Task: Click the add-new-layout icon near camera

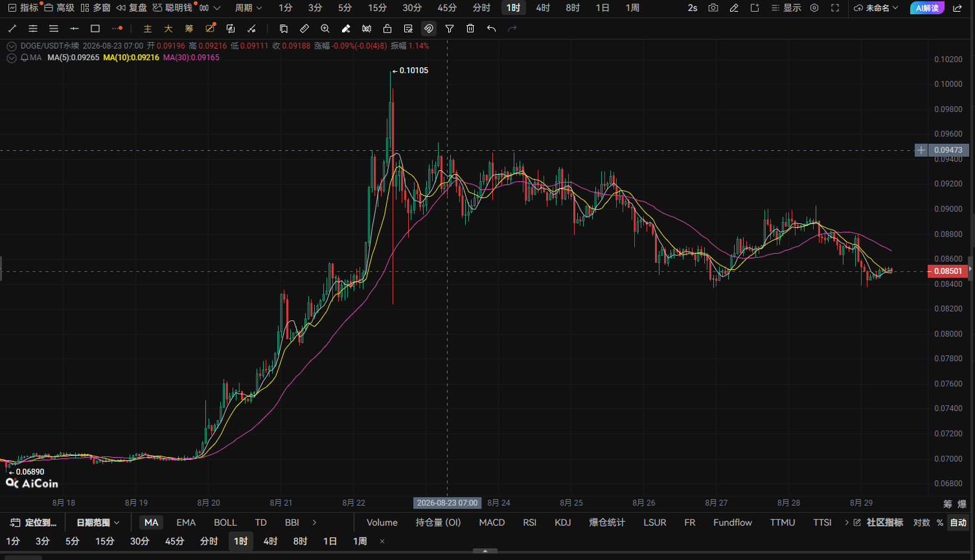Action: (x=755, y=8)
